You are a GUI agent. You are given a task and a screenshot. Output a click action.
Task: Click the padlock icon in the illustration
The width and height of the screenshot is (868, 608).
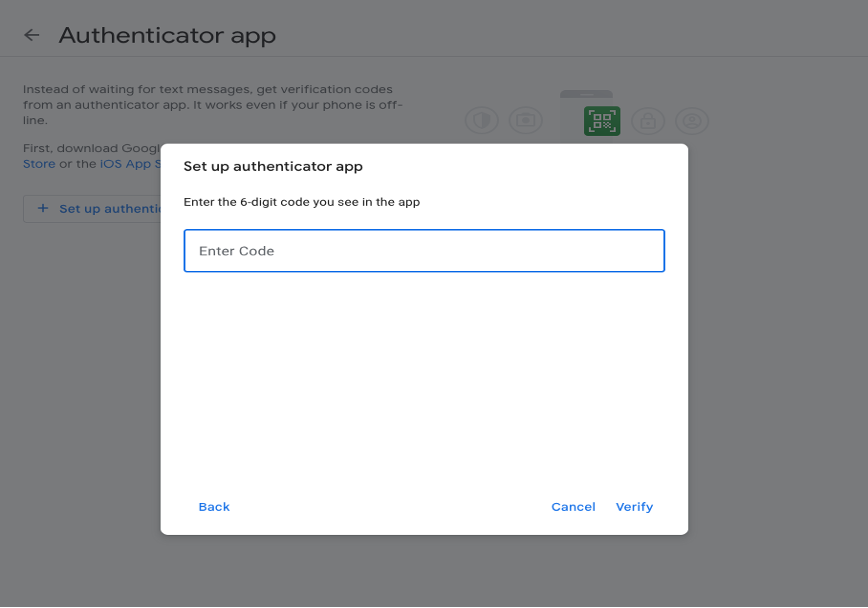tap(648, 121)
